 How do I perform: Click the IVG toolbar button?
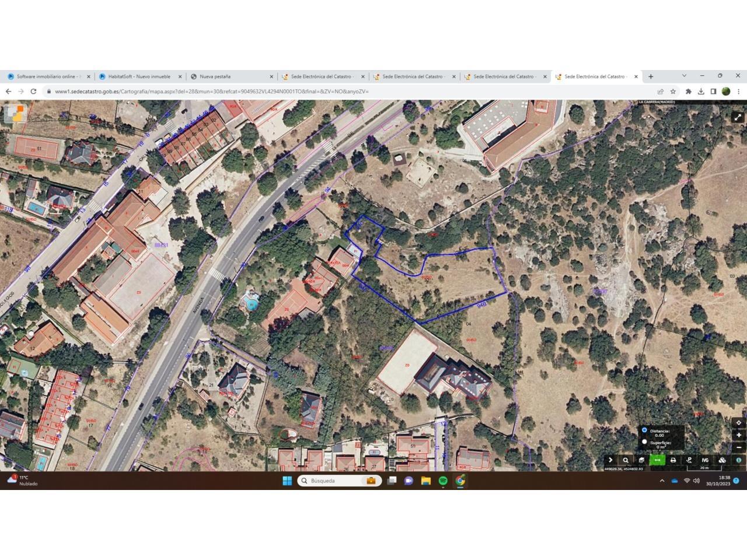coord(705,460)
